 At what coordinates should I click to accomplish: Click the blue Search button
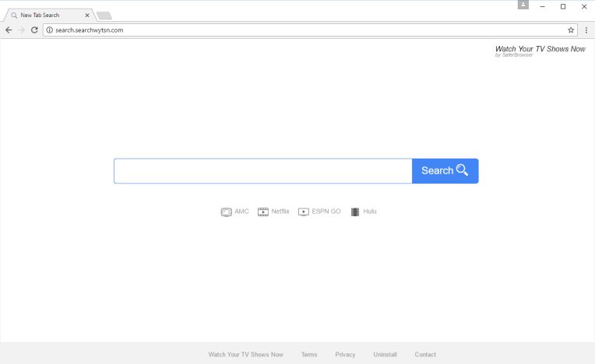(445, 171)
